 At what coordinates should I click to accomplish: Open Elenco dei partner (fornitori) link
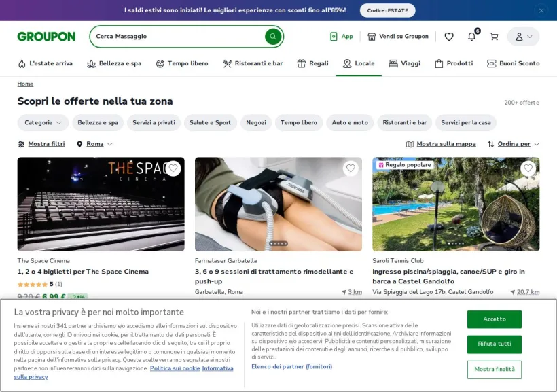pos(291,366)
